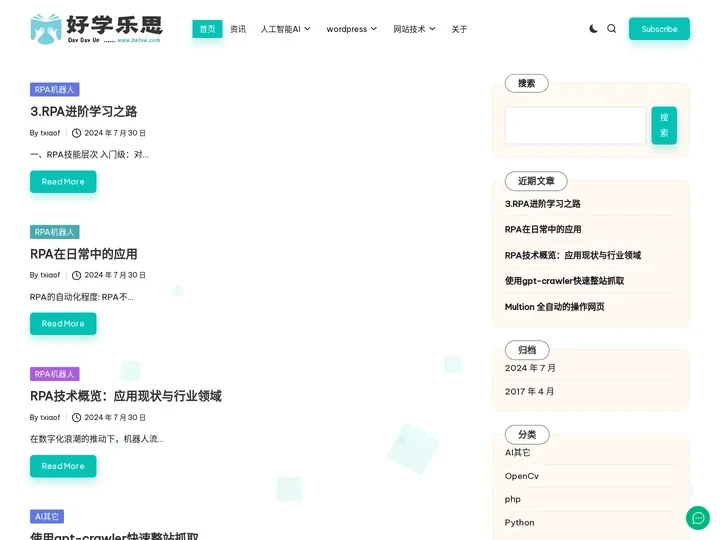Open author txiaof on RPA技术概览 post
This screenshot has width=720, height=540.
pyautogui.click(x=50, y=417)
